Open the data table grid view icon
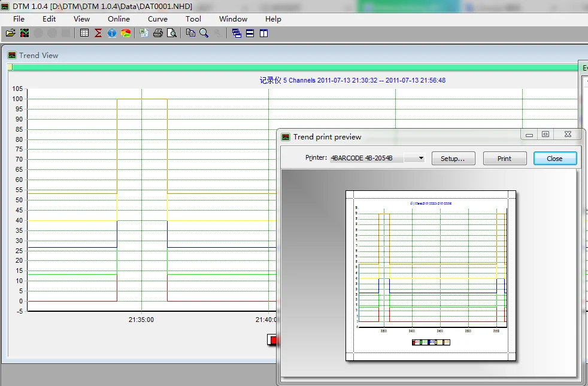The height and width of the screenshot is (386, 588). click(x=84, y=33)
